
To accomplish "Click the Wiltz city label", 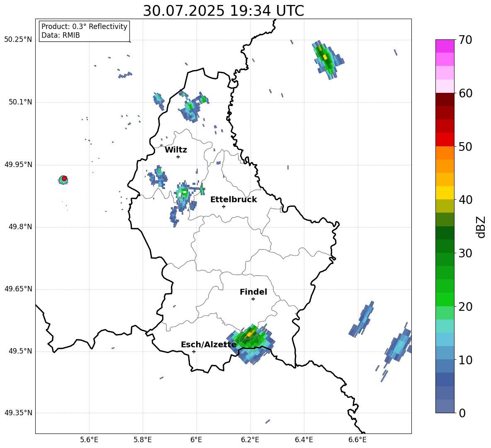I will coord(176,150).
